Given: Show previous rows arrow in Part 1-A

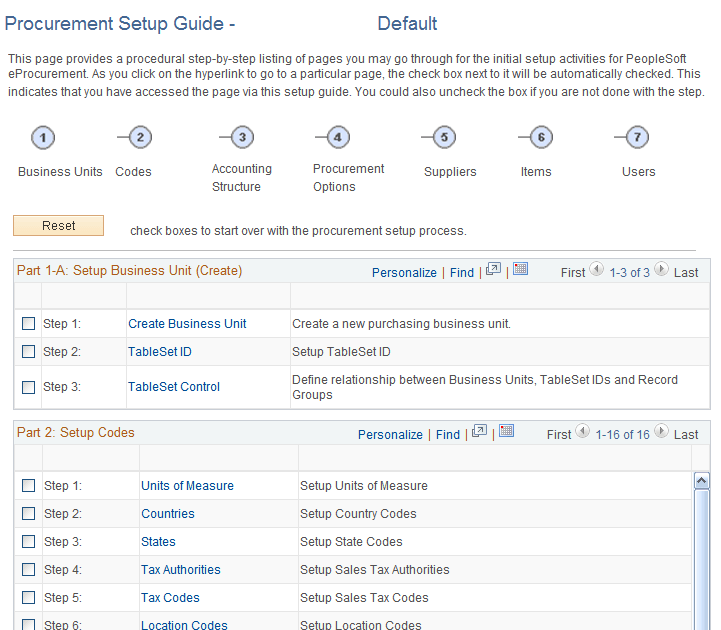Looking at the screenshot, I should tap(597, 269).
